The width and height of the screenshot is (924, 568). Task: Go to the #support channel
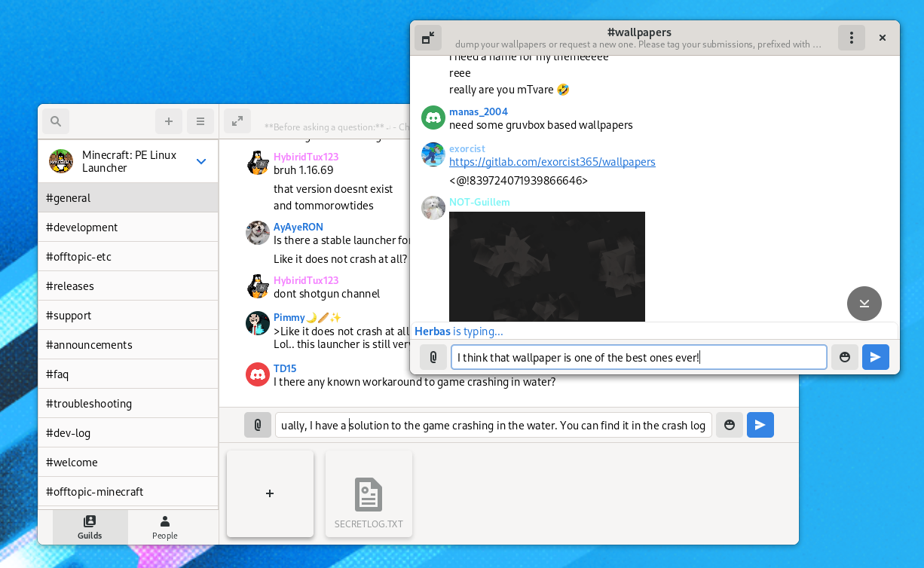click(128, 316)
